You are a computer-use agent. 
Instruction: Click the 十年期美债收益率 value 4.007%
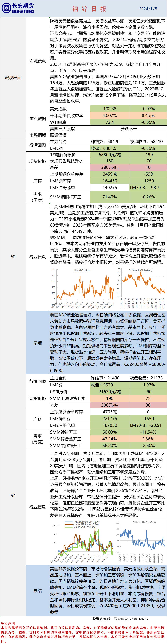[x=110, y=116]
